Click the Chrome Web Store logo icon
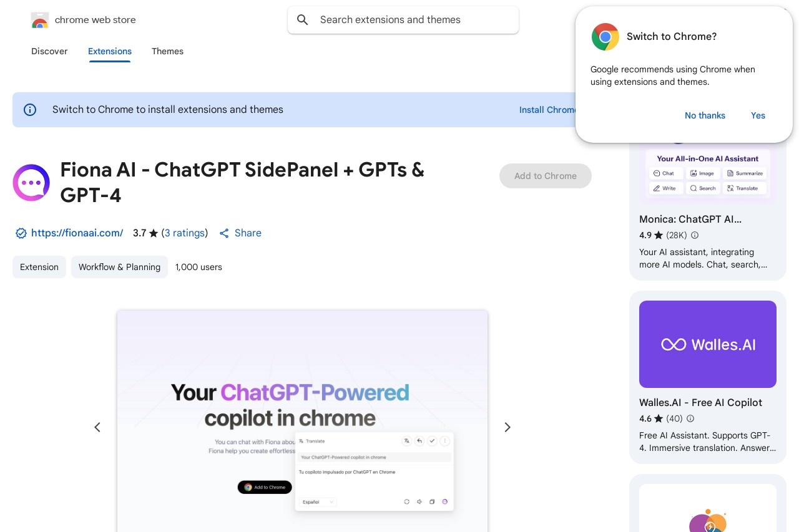 click(x=39, y=20)
